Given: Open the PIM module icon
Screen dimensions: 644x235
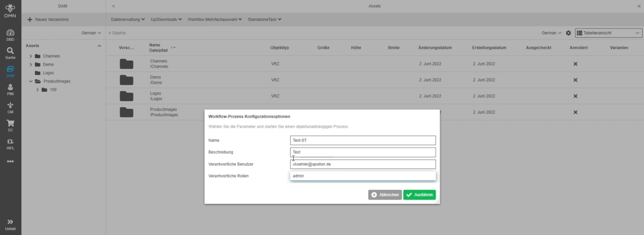Looking at the screenshot, I should click(10, 89).
